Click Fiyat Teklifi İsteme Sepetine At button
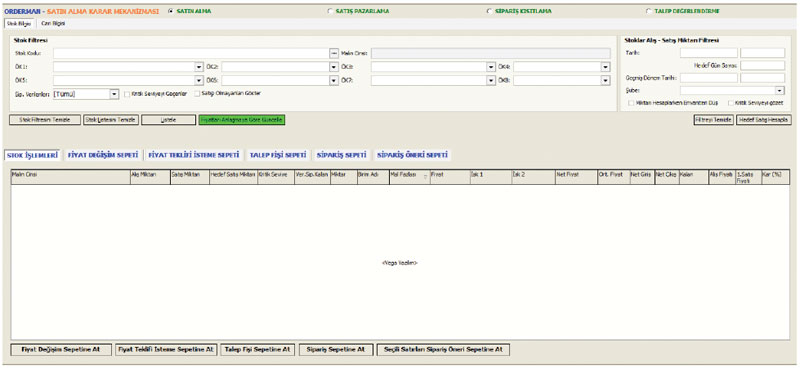The image size is (800, 369). pyautogui.click(x=166, y=350)
